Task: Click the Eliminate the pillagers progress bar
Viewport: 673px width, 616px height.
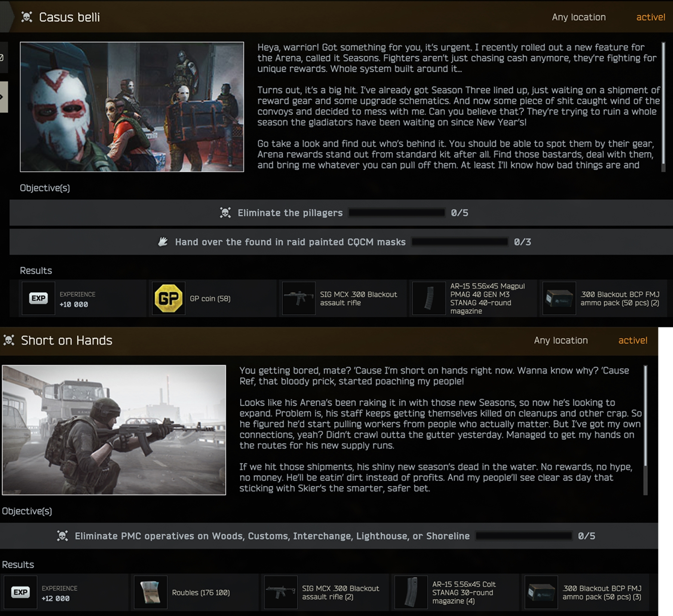Action: pos(397,213)
